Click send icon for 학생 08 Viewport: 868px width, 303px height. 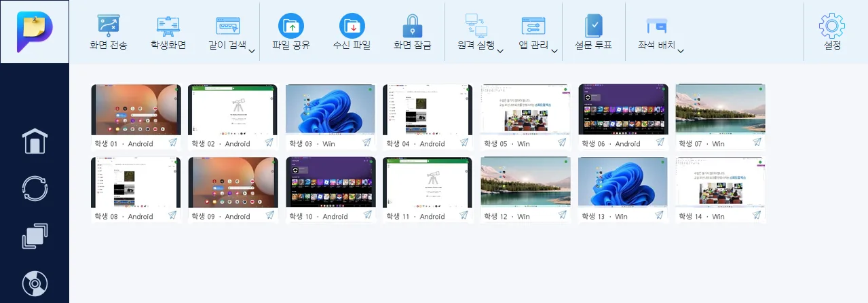(172, 215)
